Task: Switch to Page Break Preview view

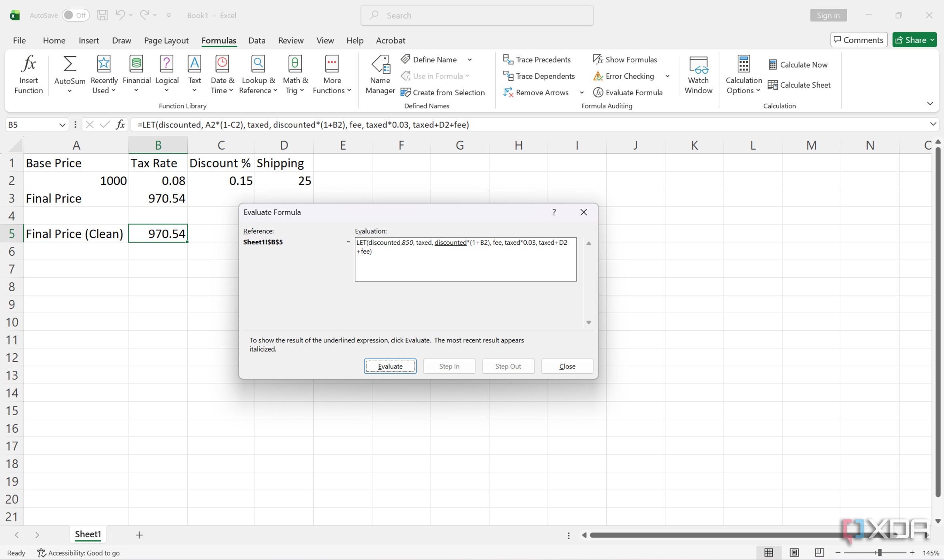Action: (819, 552)
